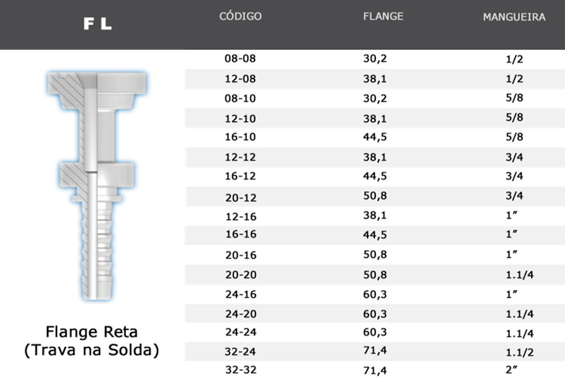Viewport: 565px width, 392px height.
Task: Select flange 71,4 in row 32-24
Action: [x=375, y=351]
